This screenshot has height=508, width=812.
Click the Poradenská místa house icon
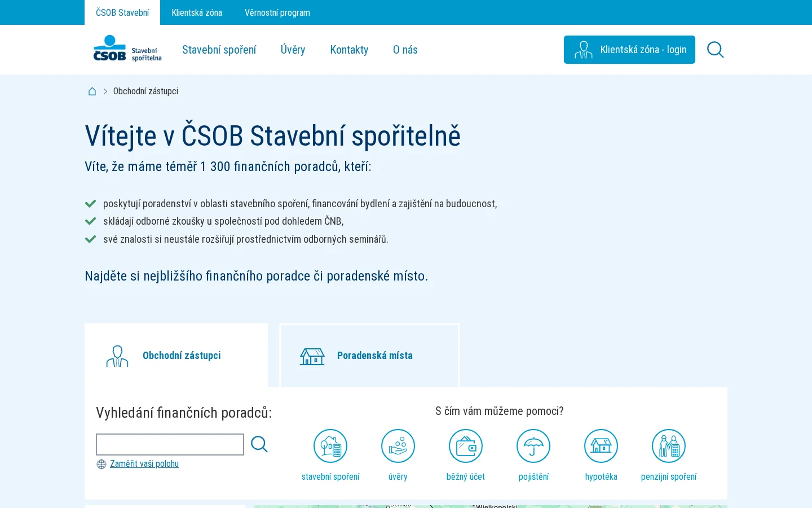[312, 356]
